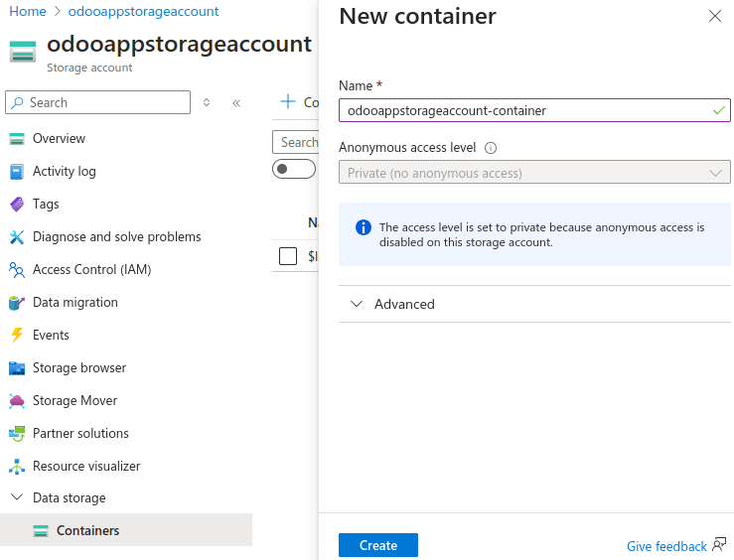Click the Create button
Screen dimensions: 734x560
coord(377,545)
